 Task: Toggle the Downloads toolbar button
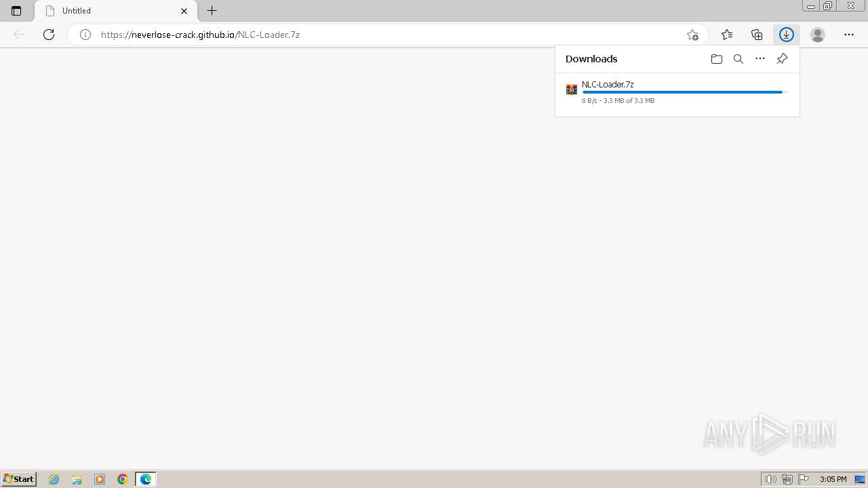coord(787,35)
